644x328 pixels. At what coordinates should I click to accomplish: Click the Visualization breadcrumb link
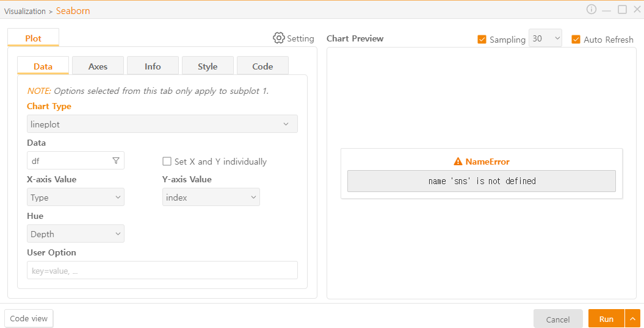pyautogui.click(x=25, y=11)
